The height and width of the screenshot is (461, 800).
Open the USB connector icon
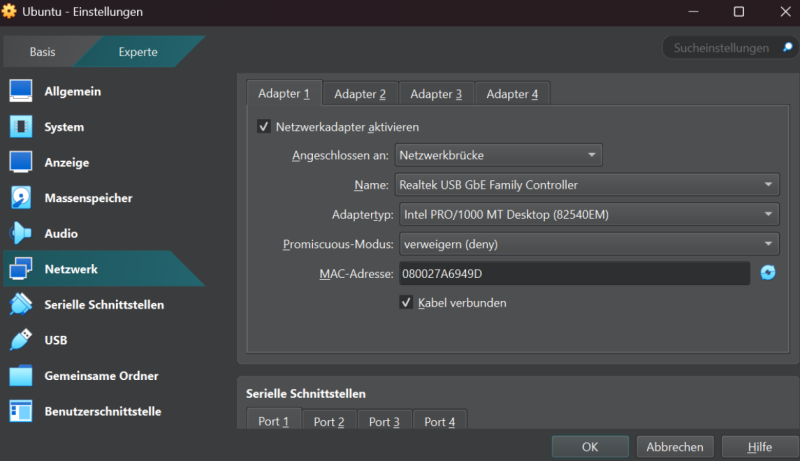coord(20,340)
